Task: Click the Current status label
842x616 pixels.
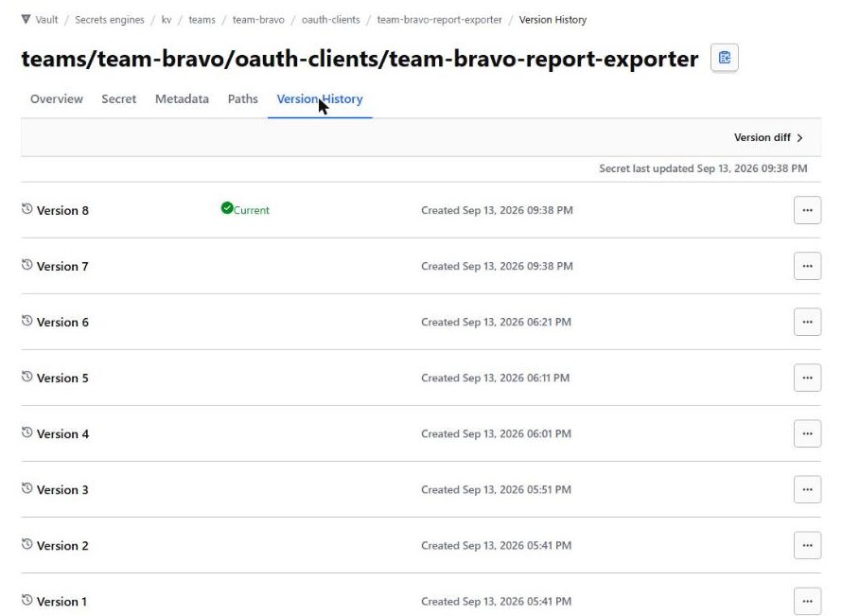Action: (252, 210)
